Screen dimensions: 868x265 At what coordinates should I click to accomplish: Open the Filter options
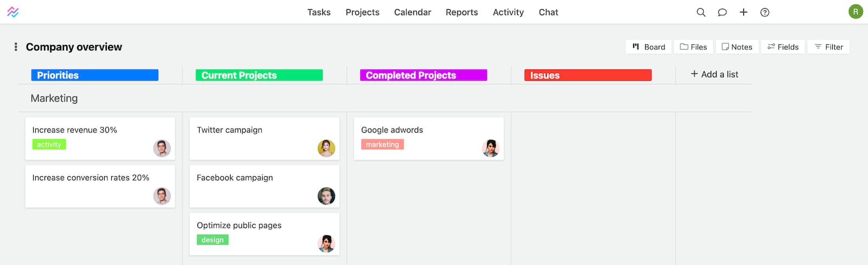click(828, 47)
